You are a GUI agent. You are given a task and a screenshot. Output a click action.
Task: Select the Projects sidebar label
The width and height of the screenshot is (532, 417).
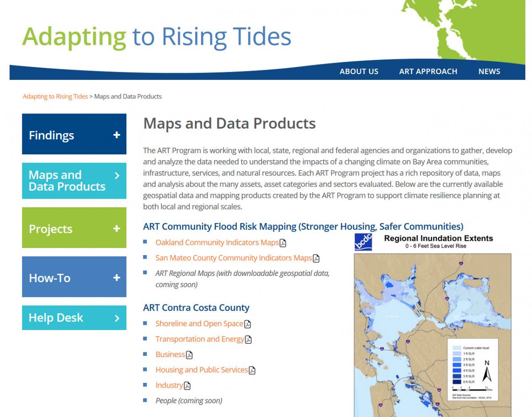click(51, 229)
